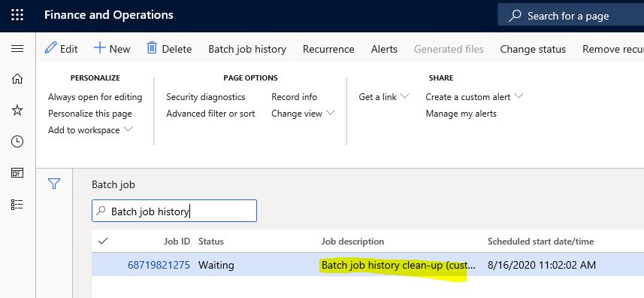Viewport: 644px width, 298px height.
Task: Go to the Home icon in sidebar
Action: pyautogui.click(x=17, y=78)
